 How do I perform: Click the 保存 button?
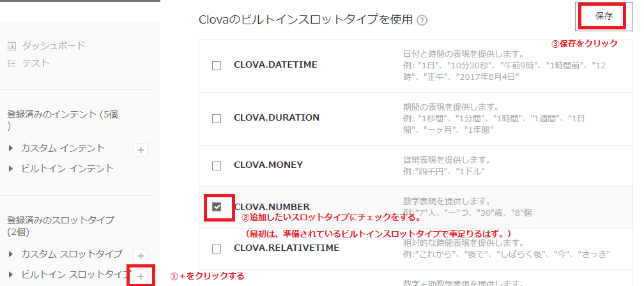(x=604, y=17)
